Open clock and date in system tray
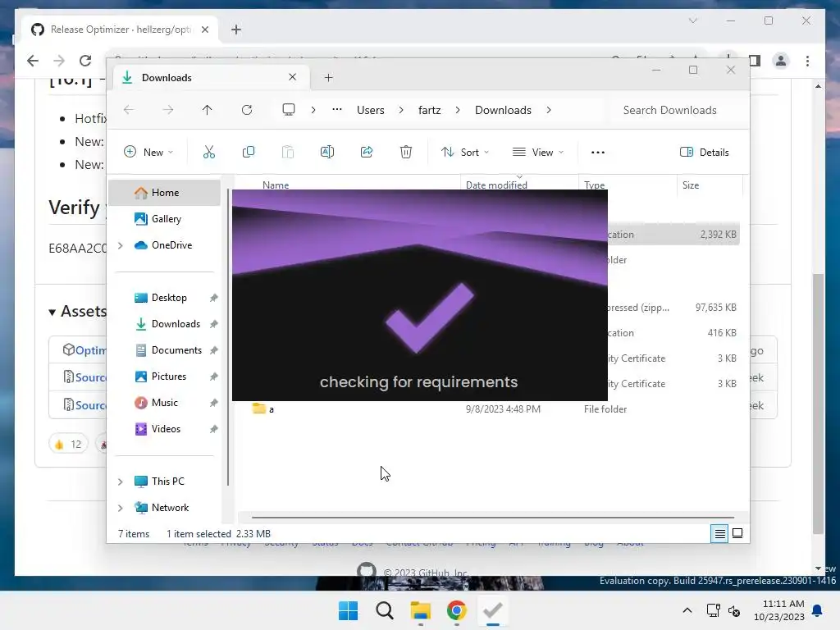 click(779, 610)
